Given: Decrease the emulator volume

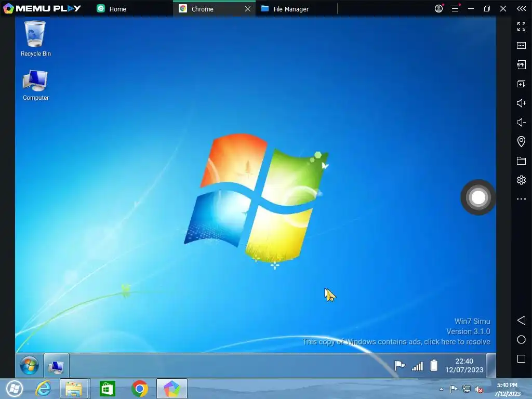Looking at the screenshot, I should pyautogui.click(x=521, y=122).
